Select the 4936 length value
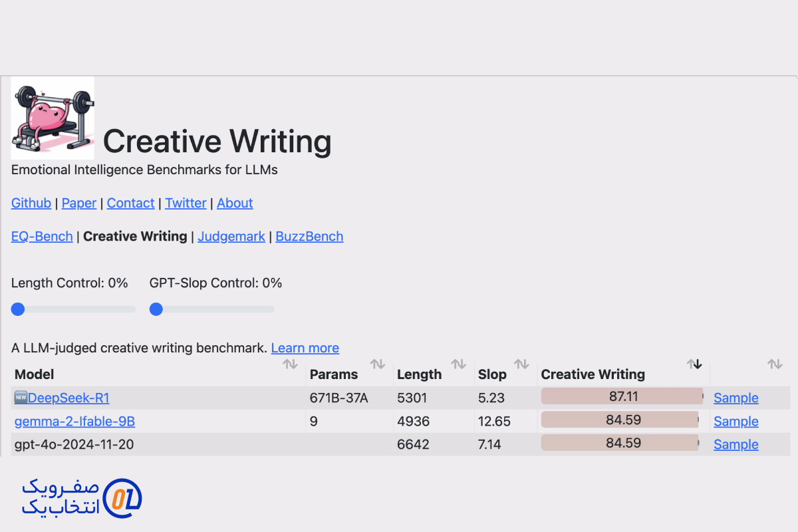798x532 pixels. click(x=413, y=421)
